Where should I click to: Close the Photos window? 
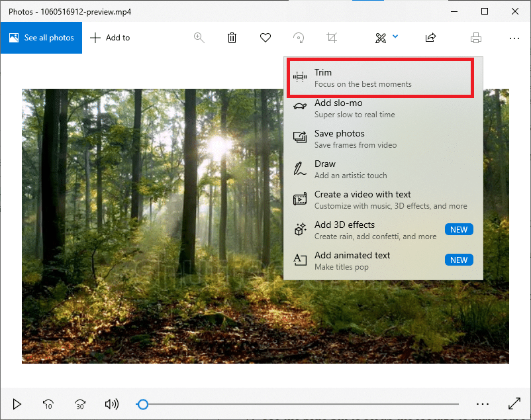point(515,11)
